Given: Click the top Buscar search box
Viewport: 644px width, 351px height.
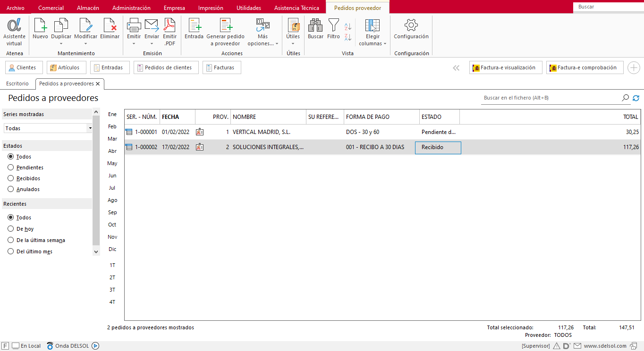Looking at the screenshot, I should [608, 7].
